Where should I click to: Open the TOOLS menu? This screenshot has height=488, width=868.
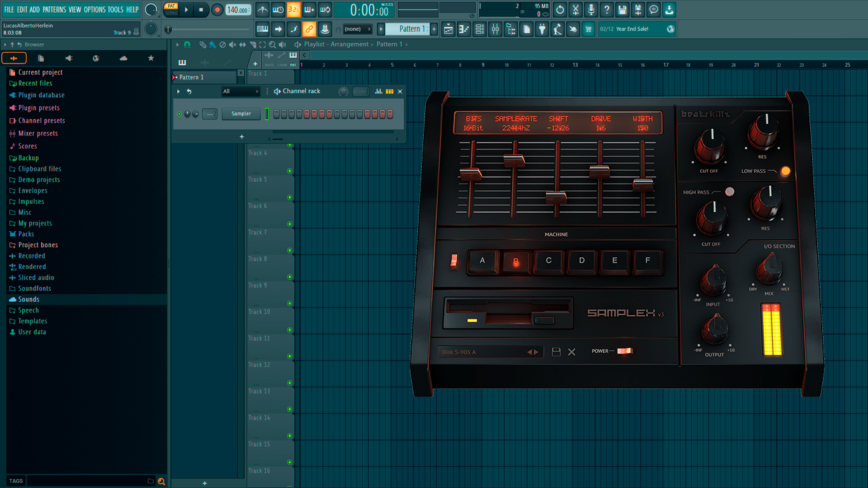[116, 10]
